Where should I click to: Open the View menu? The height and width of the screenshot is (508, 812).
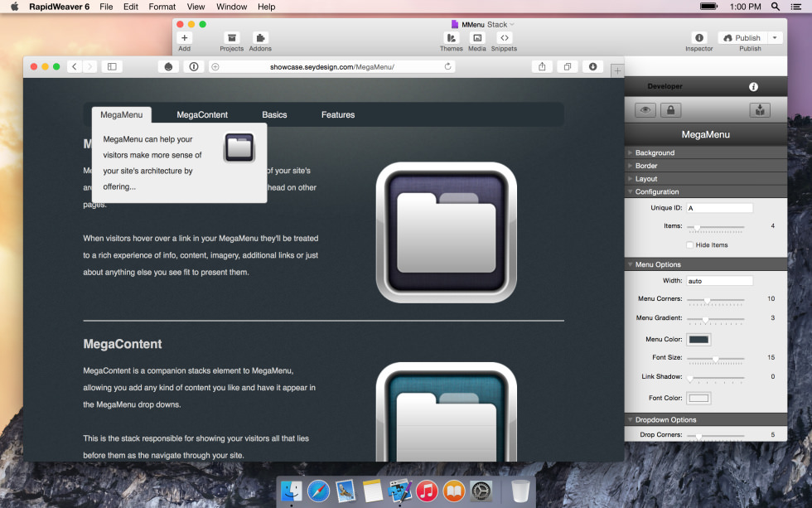(x=196, y=7)
